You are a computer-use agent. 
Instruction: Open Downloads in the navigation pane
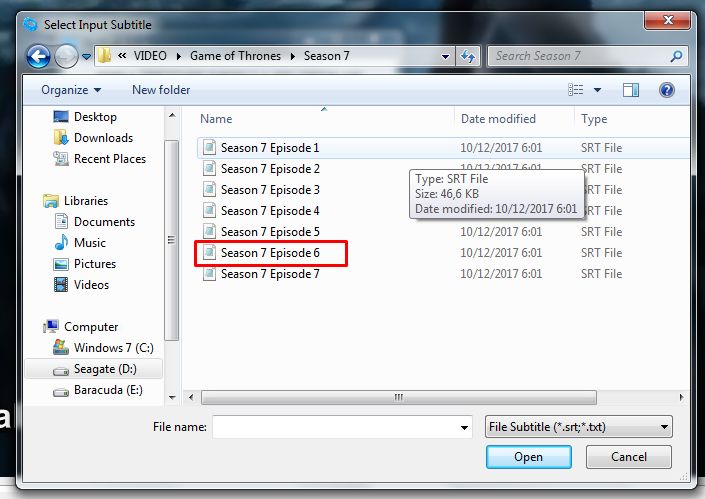click(x=93, y=138)
